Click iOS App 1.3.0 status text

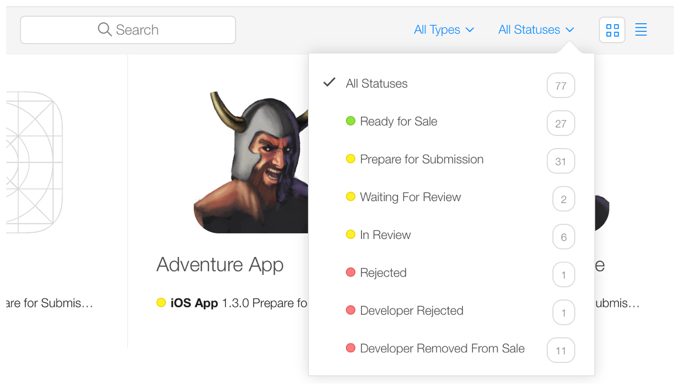[x=239, y=303]
